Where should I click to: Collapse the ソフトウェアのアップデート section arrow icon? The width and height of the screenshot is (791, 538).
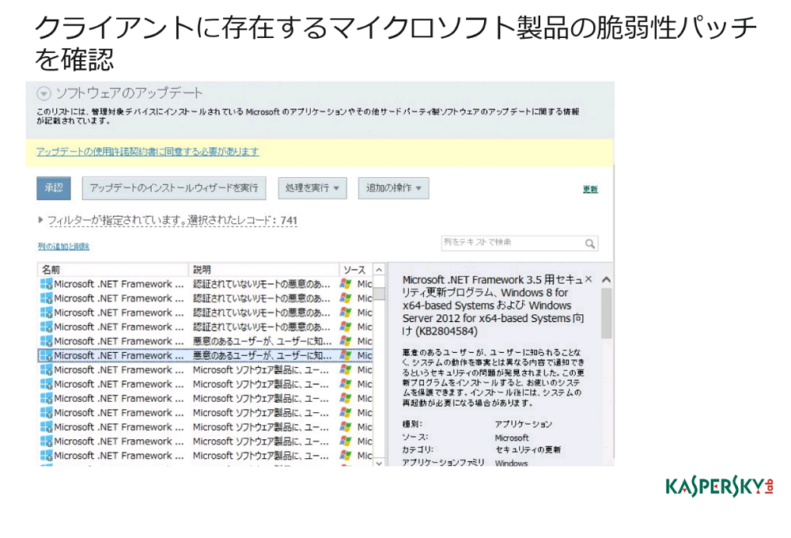pyautogui.click(x=44, y=93)
